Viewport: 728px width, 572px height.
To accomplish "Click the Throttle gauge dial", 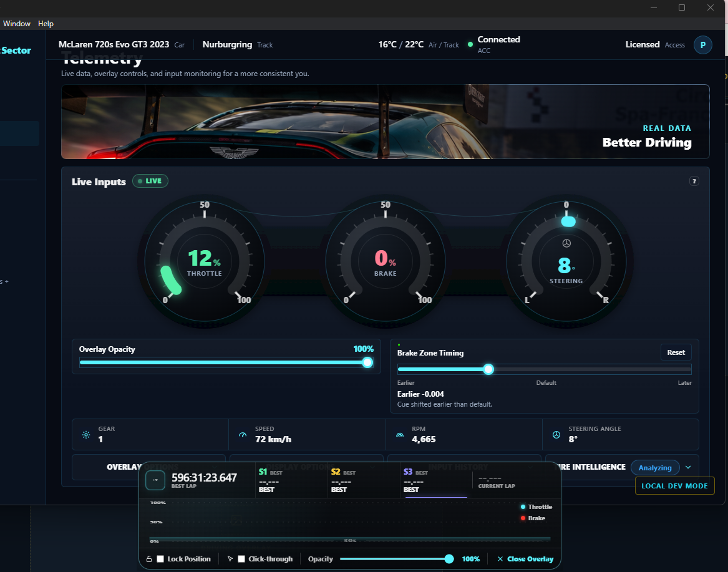I will point(204,261).
